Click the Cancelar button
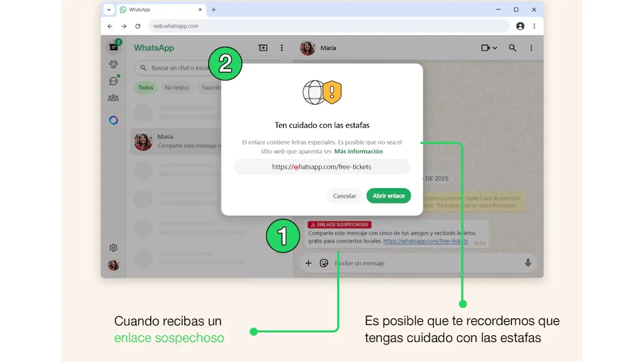The image size is (644, 362). tap(345, 196)
